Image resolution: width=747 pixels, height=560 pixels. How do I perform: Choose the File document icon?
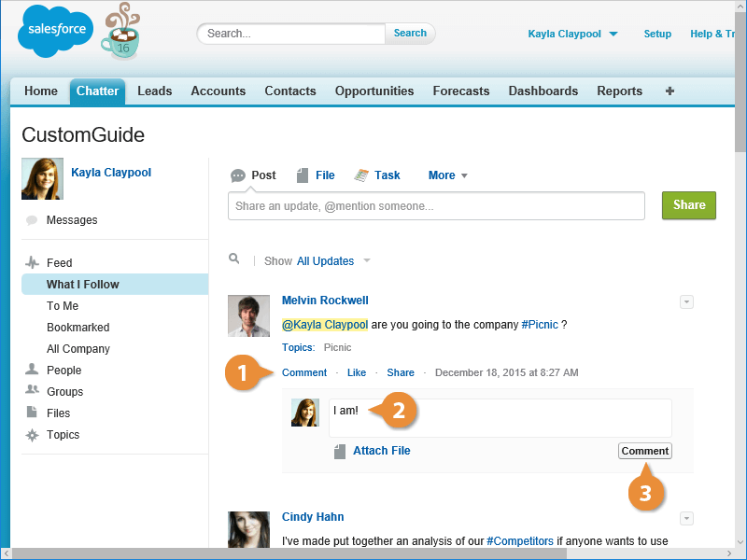(303, 175)
